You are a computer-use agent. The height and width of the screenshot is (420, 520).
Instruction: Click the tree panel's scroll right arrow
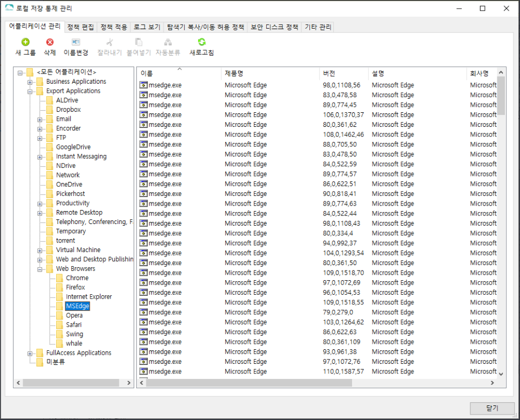click(129, 383)
